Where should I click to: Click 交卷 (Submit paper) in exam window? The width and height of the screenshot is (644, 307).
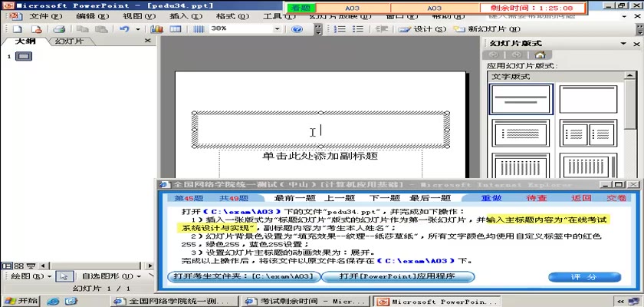click(x=617, y=198)
